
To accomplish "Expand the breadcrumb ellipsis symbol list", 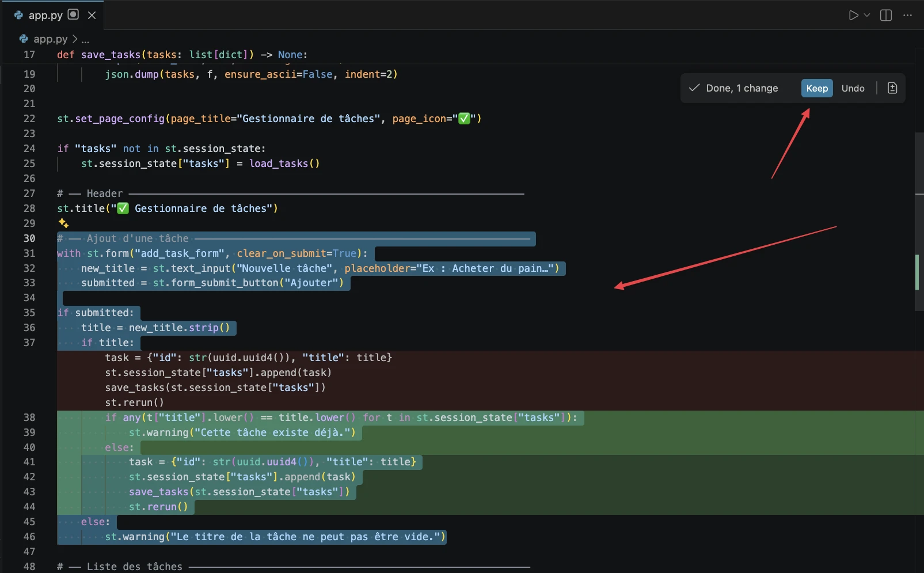I will [x=85, y=40].
